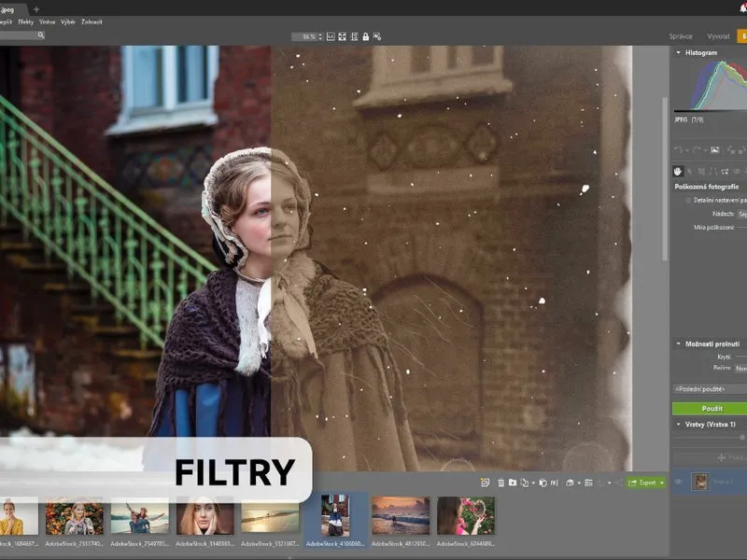Screen dimensions: 747x560
Task: Switch to Správce module tab
Action: [681, 36]
